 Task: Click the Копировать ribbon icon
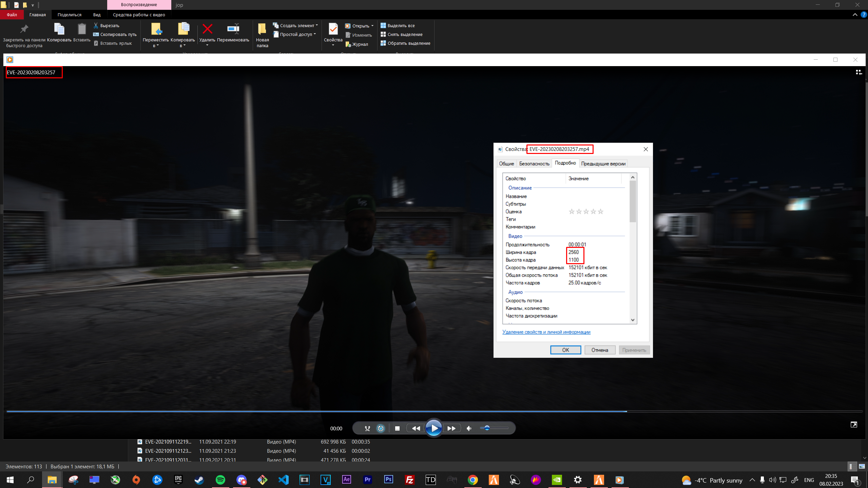[x=59, y=33]
